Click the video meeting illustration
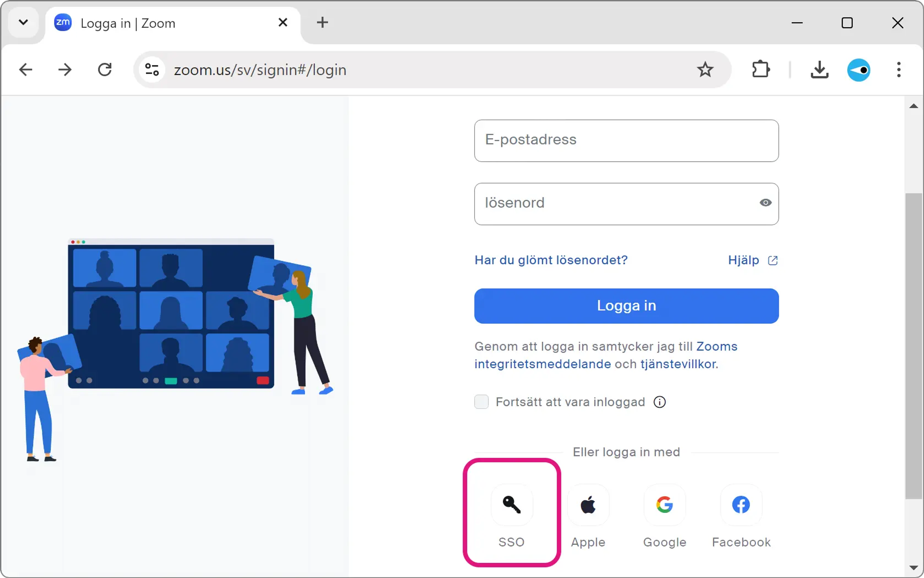The width and height of the screenshot is (924, 578). (x=176, y=350)
